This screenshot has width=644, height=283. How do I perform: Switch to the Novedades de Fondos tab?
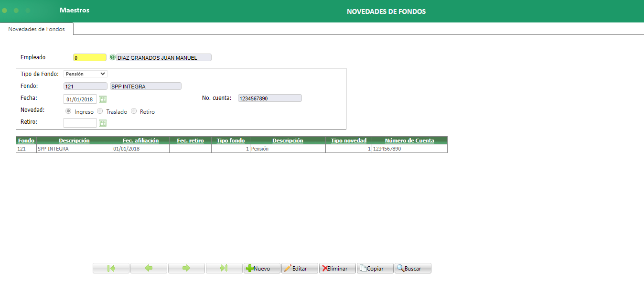pos(36,29)
